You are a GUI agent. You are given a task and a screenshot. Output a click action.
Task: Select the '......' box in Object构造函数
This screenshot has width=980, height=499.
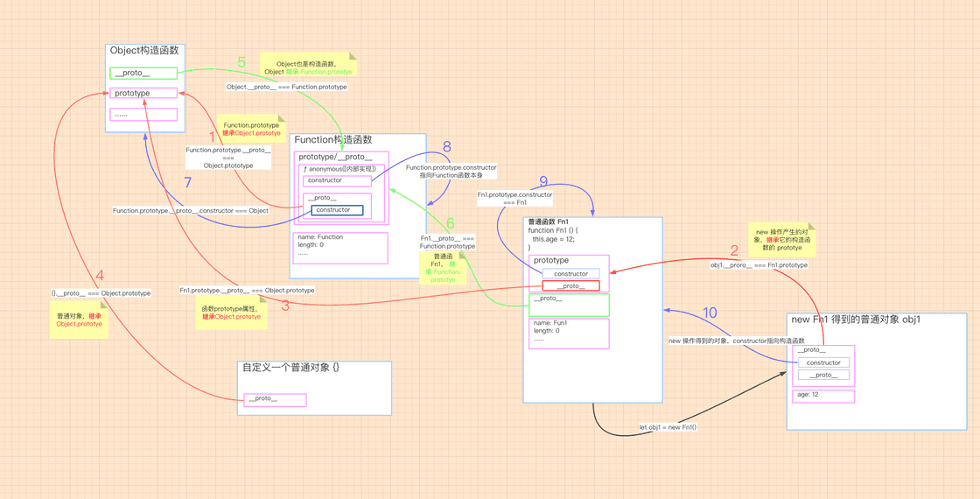click(x=143, y=115)
